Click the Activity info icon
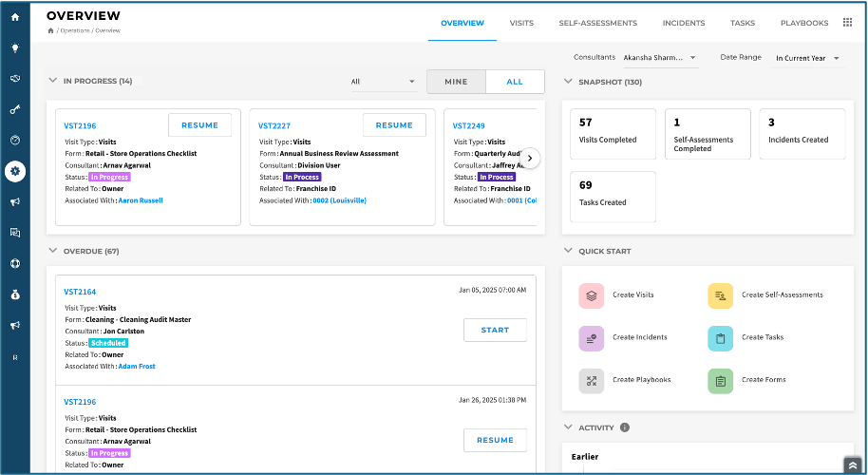The height and width of the screenshot is (475, 868). point(625,427)
